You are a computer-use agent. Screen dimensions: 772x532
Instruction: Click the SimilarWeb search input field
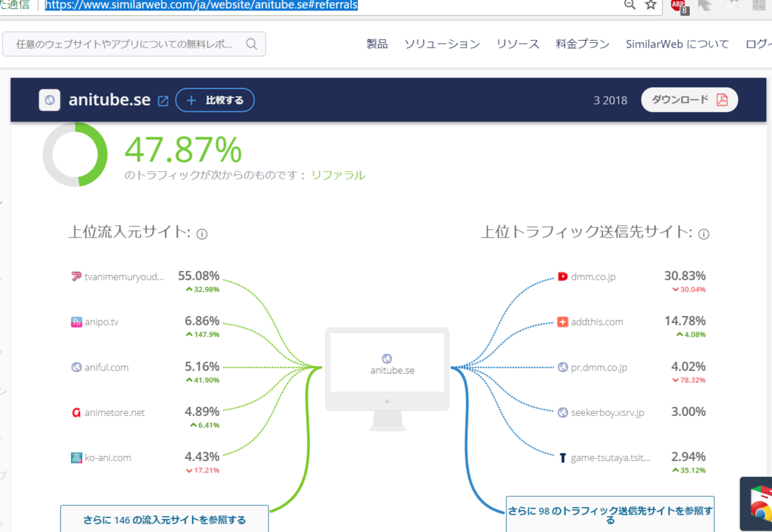[134, 44]
